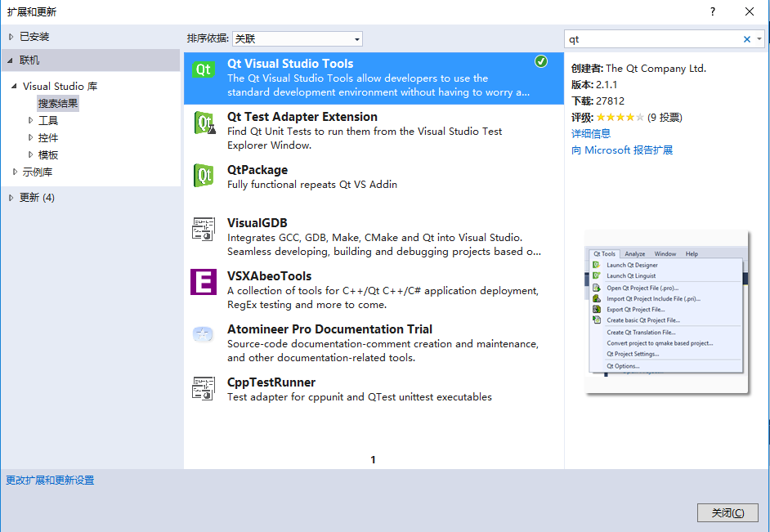This screenshot has width=770, height=532.
Task: Click the 关闭(C) button
Action: 727,513
